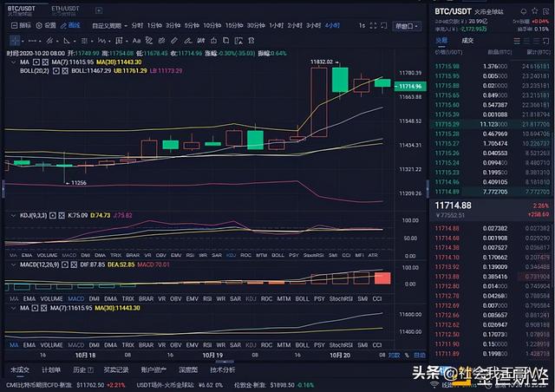555x392 pixels.
Task: Collapse the bottom MA panel chevron
Action: pyautogui.click(x=13, y=308)
